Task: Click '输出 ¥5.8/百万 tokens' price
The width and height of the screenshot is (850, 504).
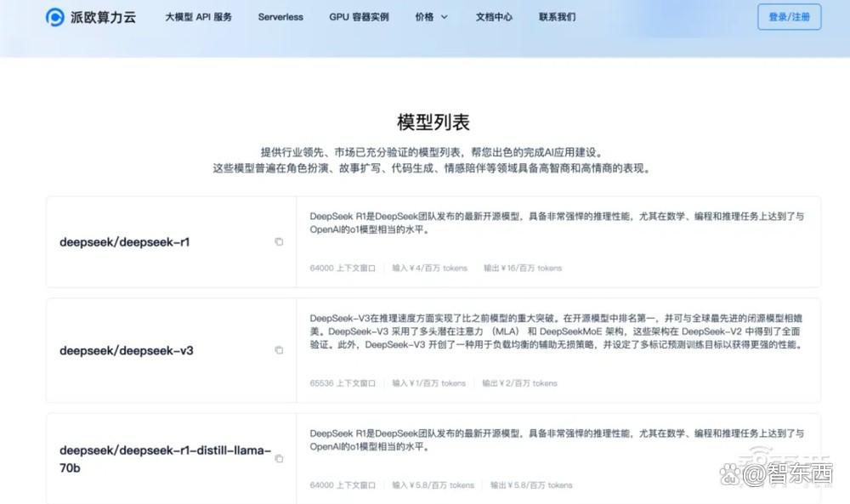Action: tap(531, 485)
